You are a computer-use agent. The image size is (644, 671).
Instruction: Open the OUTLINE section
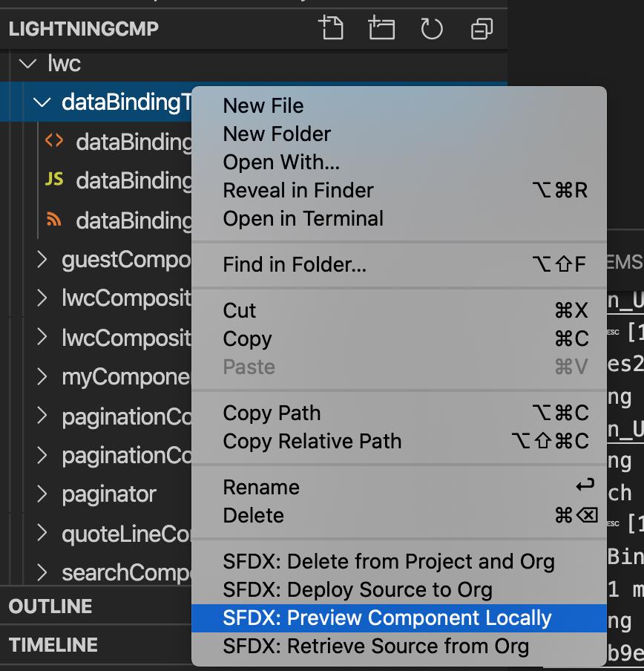coord(50,606)
